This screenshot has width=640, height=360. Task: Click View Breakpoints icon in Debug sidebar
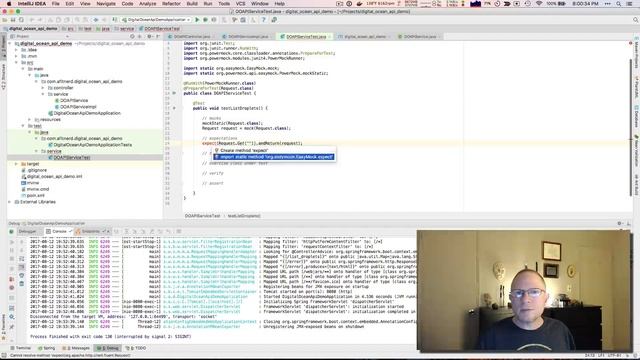point(11,279)
